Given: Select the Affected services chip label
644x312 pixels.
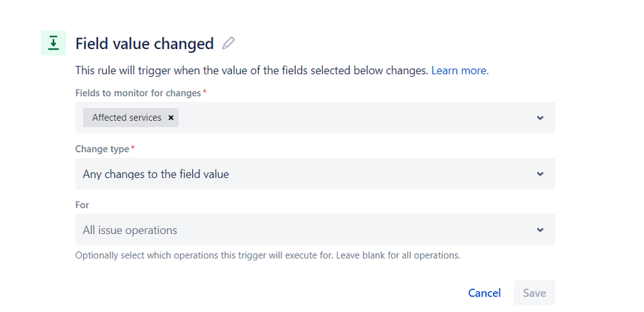Looking at the screenshot, I should click(126, 118).
